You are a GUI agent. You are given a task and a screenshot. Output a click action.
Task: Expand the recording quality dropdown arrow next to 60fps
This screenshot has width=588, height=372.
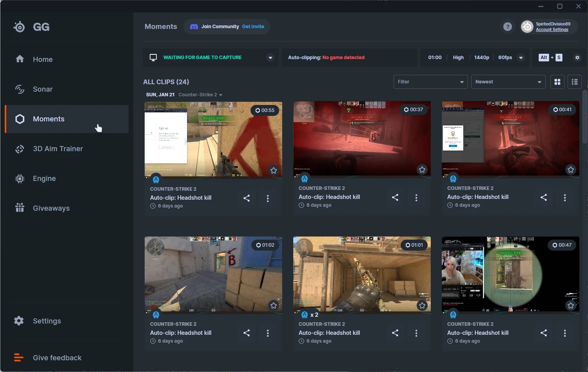click(521, 58)
